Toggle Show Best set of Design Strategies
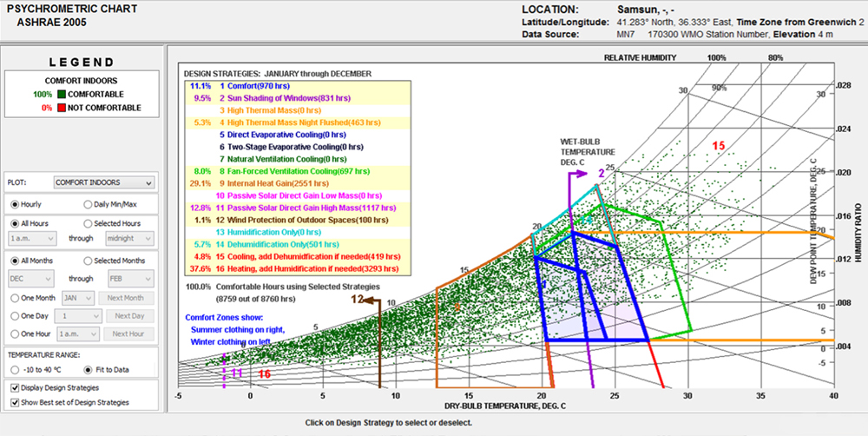 [15, 403]
